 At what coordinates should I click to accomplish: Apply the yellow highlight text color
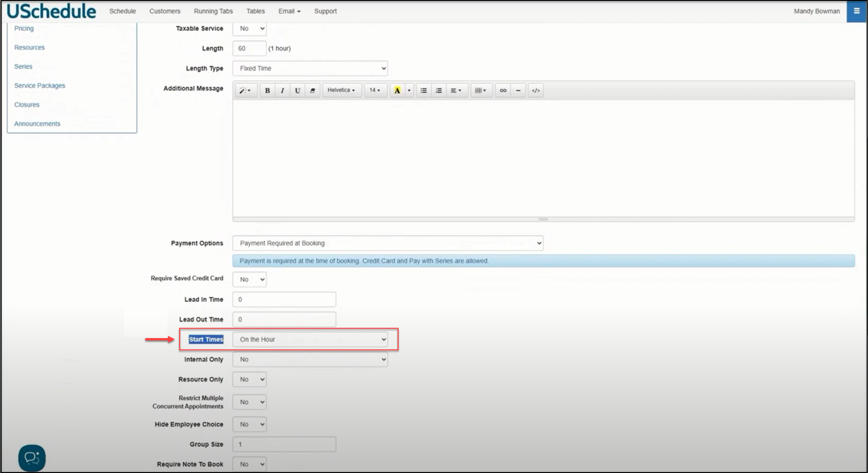(x=397, y=90)
